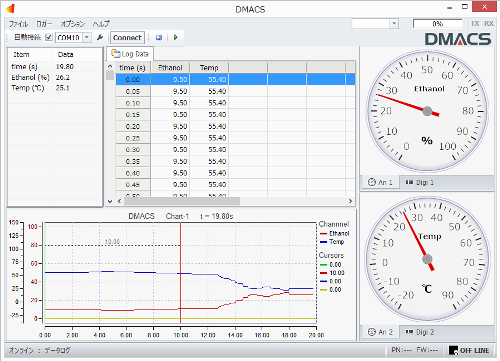The image size is (500, 361).
Task: Click the Ethanol column header
Action: tap(170, 68)
